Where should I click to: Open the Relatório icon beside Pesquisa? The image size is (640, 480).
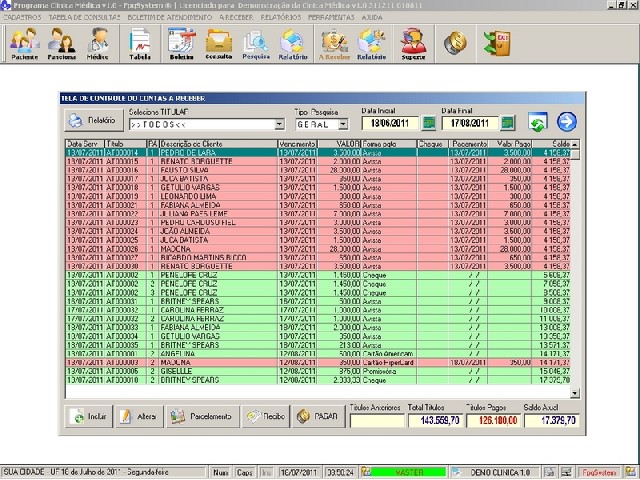tap(293, 43)
